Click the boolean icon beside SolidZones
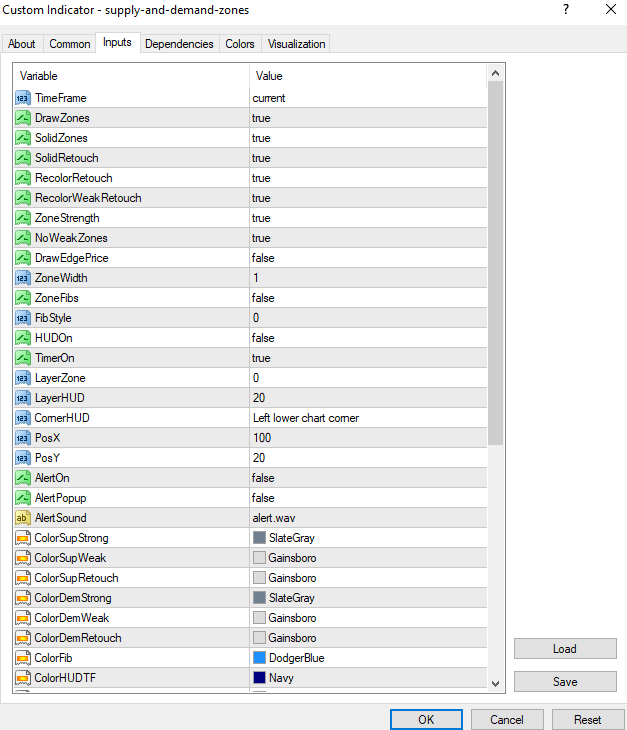The width and height of the screenshot is (627, 730). [x=23, y=138]
